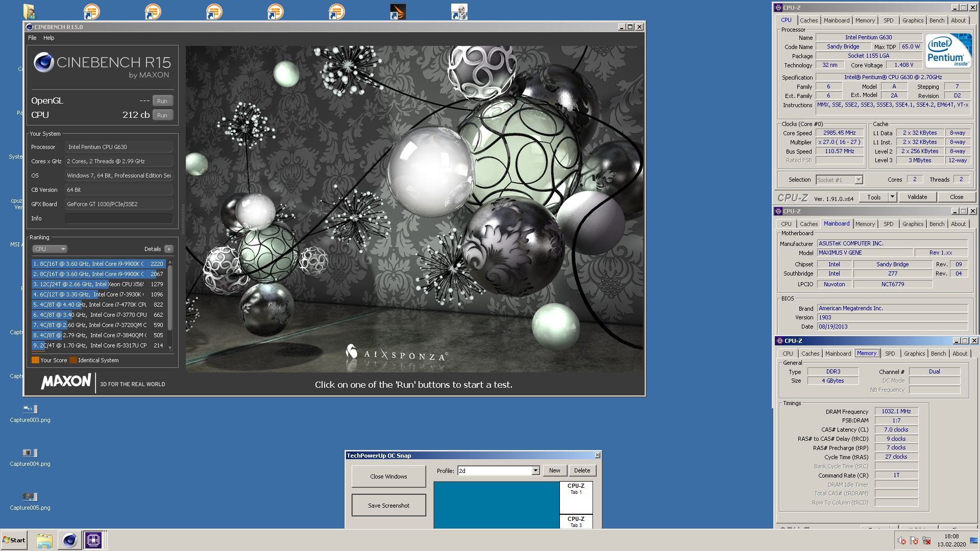Run the OpenGL benchmark
This screenshot has height=551, width=980.
(162, 101)
